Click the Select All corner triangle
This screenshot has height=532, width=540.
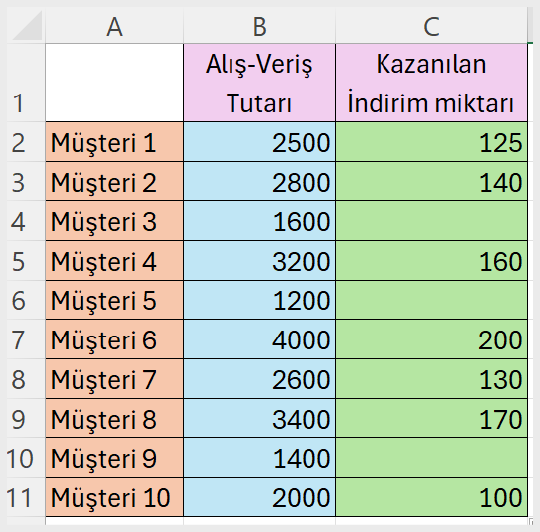tap(26, 25)
